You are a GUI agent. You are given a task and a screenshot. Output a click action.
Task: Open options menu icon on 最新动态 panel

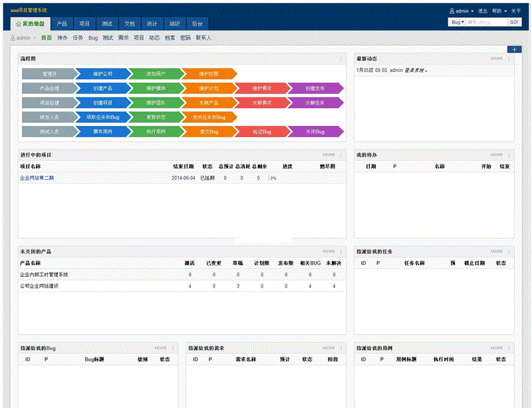click(509, 59)
